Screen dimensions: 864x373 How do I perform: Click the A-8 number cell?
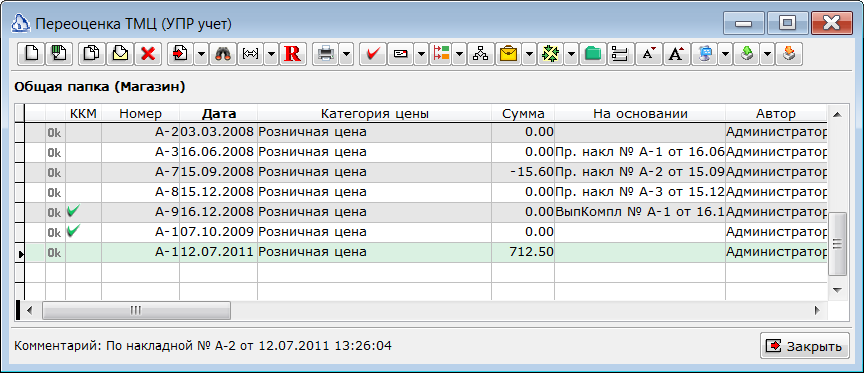(x=141, y=192)
